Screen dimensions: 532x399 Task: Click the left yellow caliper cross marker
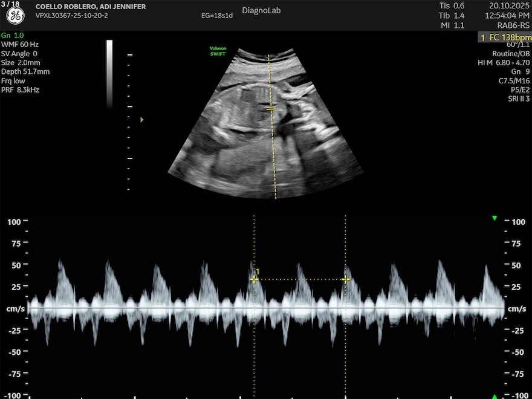tap(255, 279)
